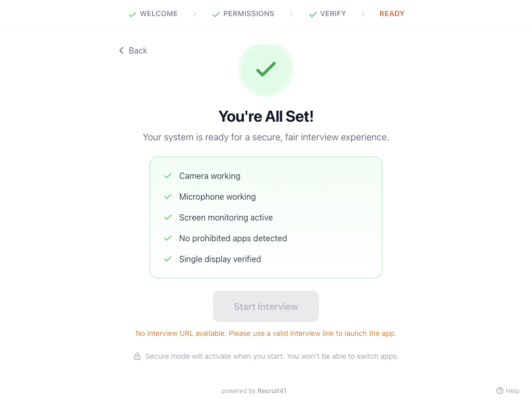
Task: Click the Single display verified checkmark
Action: click(x=167, y=259)
